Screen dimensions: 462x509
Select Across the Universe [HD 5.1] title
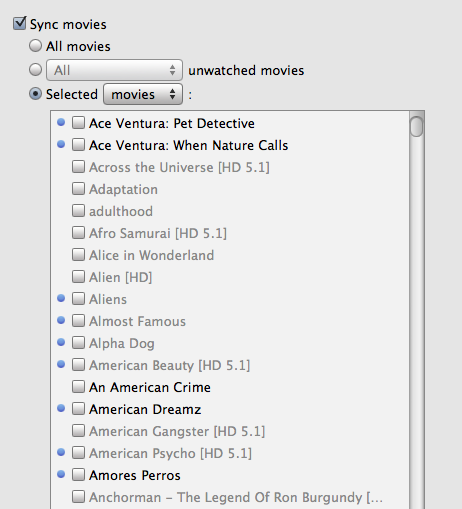coord(179,167)
